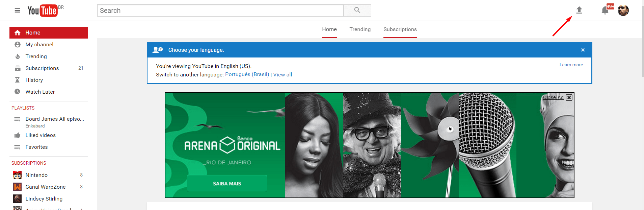644x210 pixels.
Task: Click the My channel person icon
Action: tap(18, 45)
